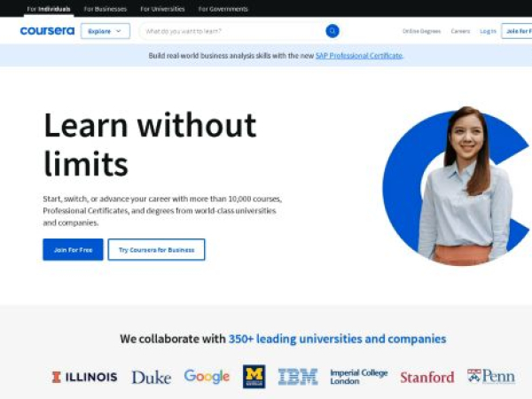Visit the Careers link

pyautogui.click(x=460, y=31)
